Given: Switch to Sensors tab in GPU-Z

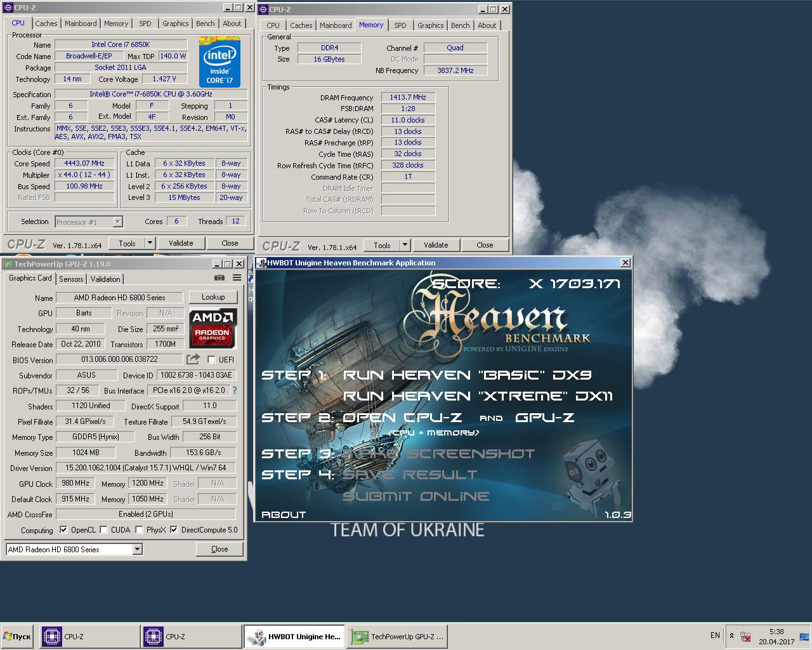Looking at the screenshot, I should click(x=71, y=279).
